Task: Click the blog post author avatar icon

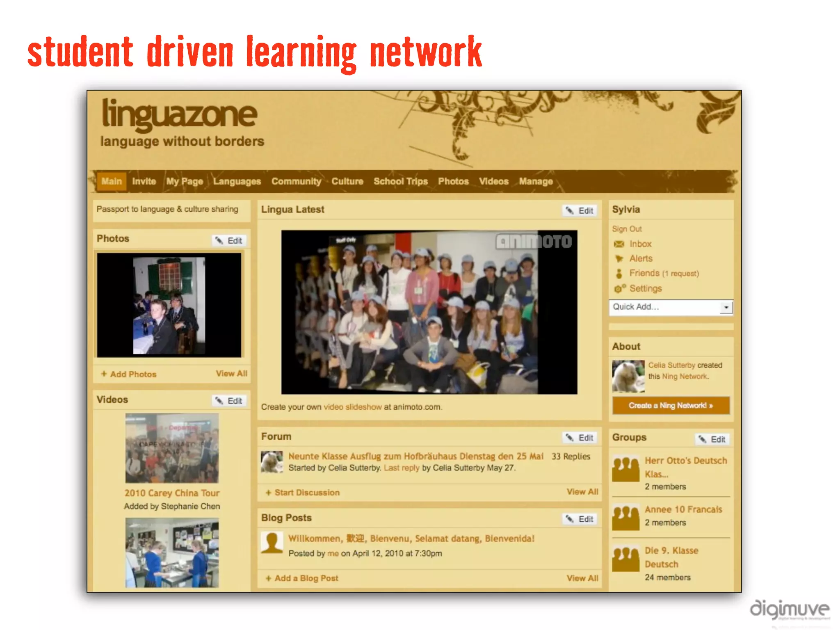Action: (x=272, y=543)
